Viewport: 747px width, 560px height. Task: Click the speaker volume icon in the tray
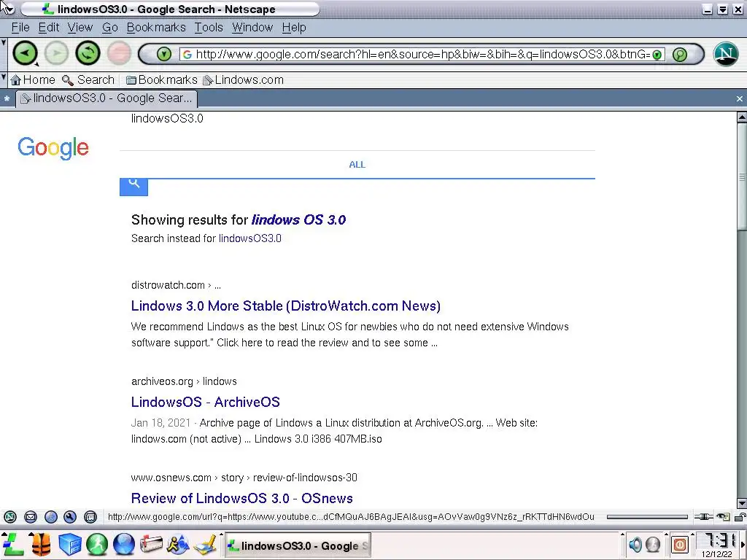(x=635, y=545)
